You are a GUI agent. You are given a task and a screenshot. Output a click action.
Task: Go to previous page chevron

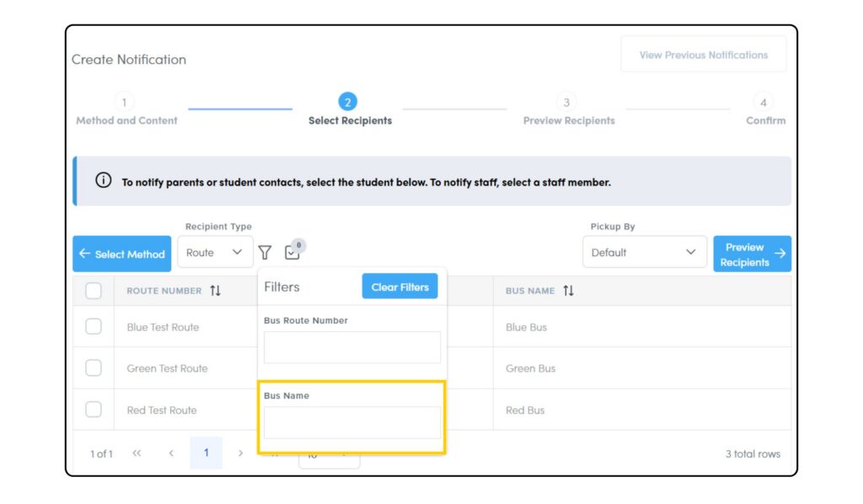[171, 453]
